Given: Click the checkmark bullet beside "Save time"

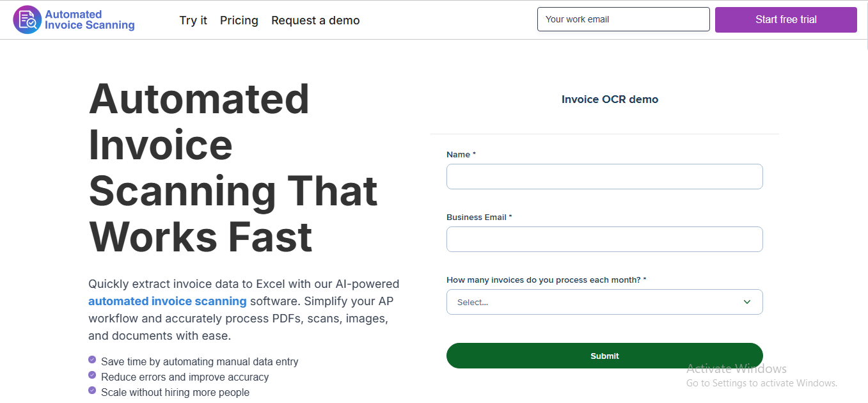Looking at the screenshot, I should (92, 361).
